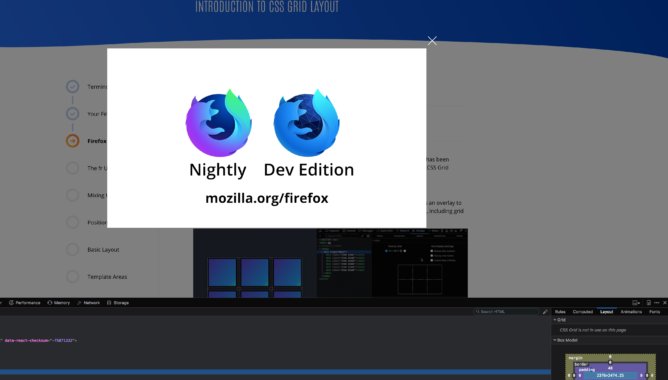Click the Firefox Nightly logo

219,123
